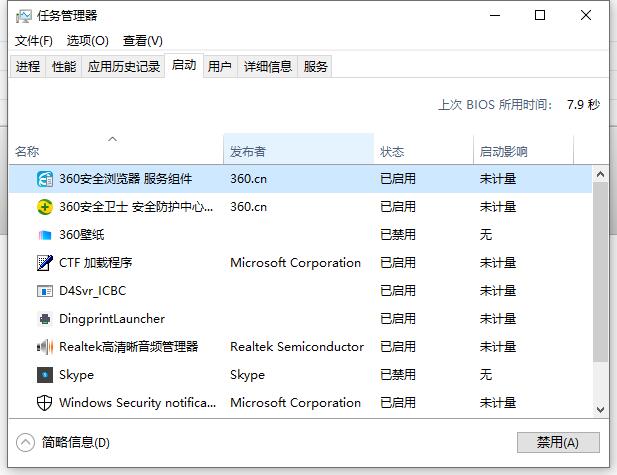Click the scrollbar up arrow
Screen dimensions: 617x475
[x=600, y=174]
